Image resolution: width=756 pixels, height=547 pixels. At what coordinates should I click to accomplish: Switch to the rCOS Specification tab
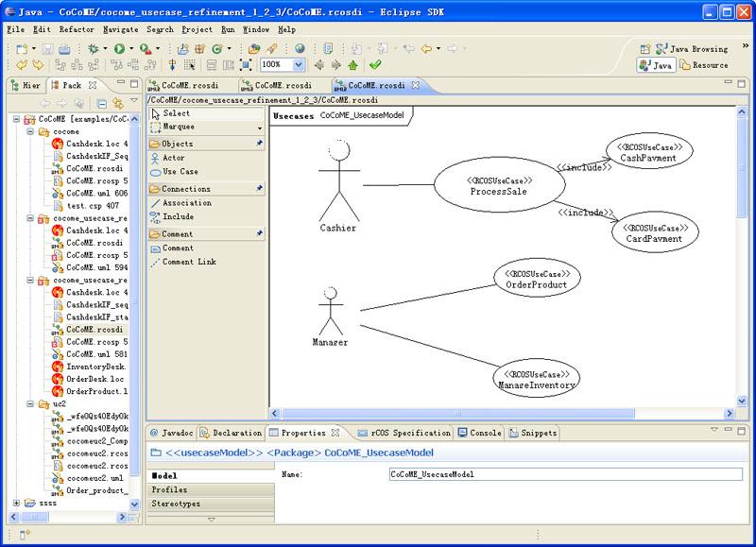[x=404, y=433]
